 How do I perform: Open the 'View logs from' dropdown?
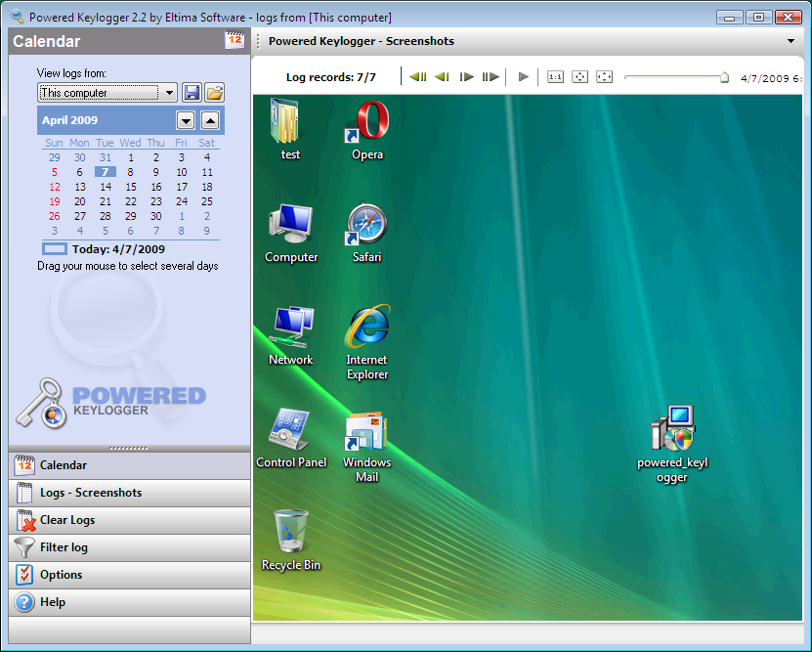pos(170,93)
